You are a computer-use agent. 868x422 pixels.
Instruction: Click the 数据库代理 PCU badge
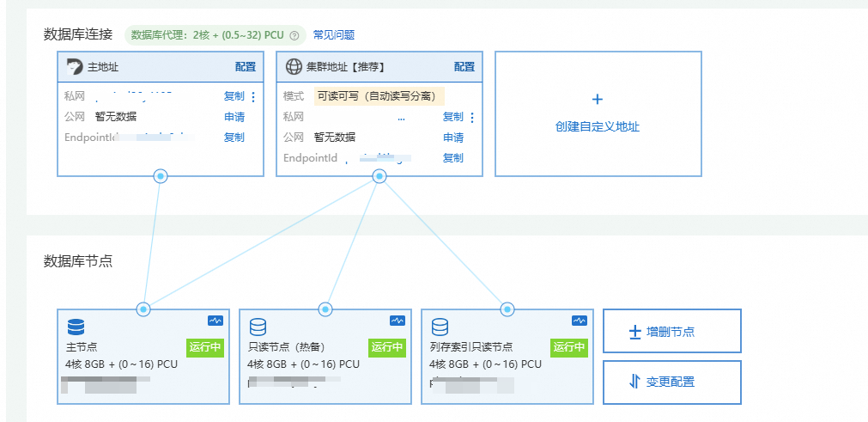coord(215,35)
